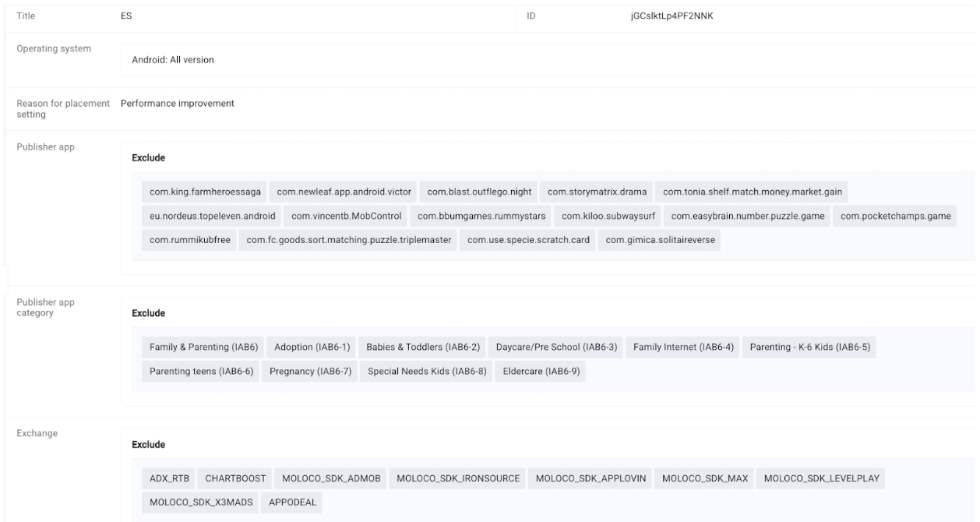Select MOLOCO_SDK_APPLOVIN exchange chip
Image resolution: width=980 pixels, height=522 pixels.
coord(591,478)
